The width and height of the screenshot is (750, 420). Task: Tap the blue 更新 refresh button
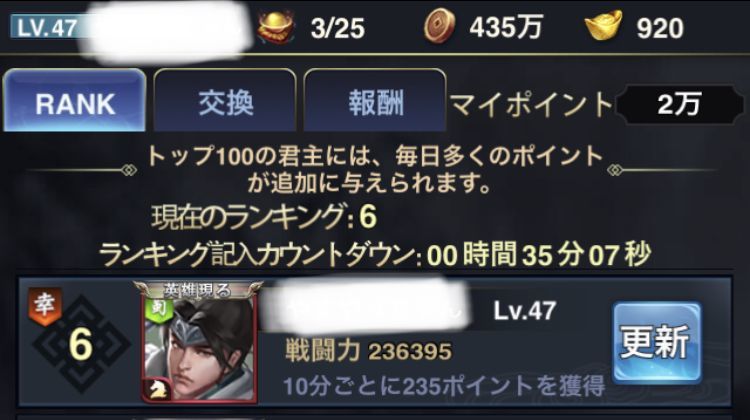click(x=657, y=342)
